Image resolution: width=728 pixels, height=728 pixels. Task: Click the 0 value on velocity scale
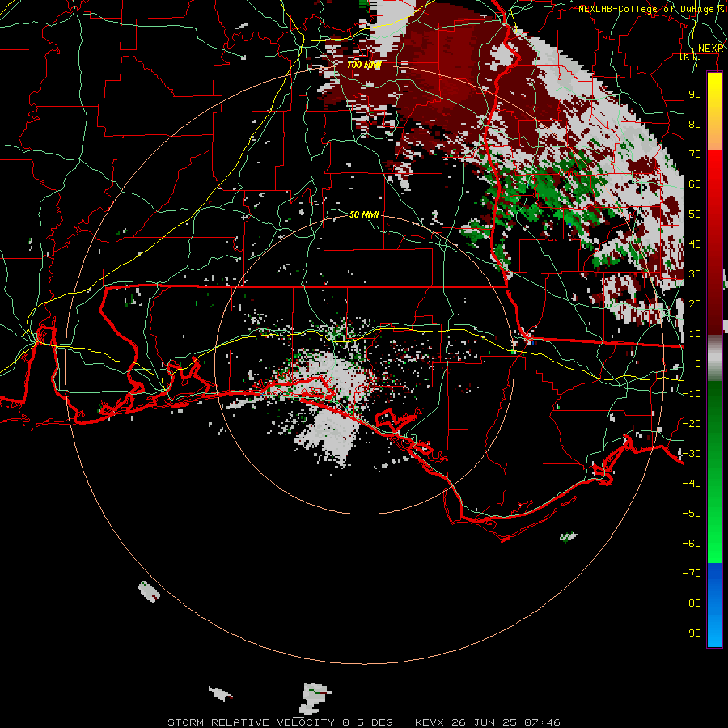[698, 363]
